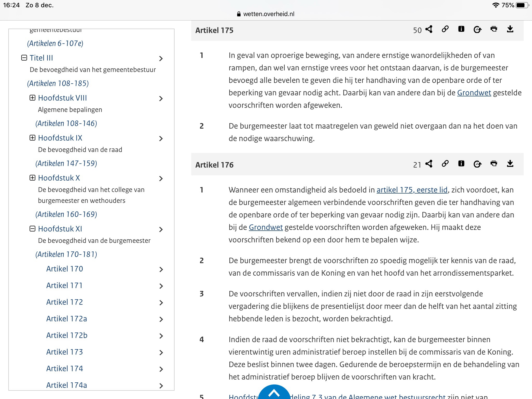The image size is (532, 399).
Task: Open Hoofdstuk VIII in the sidebar
Action: pyautogui.click(x=62, y=98)
